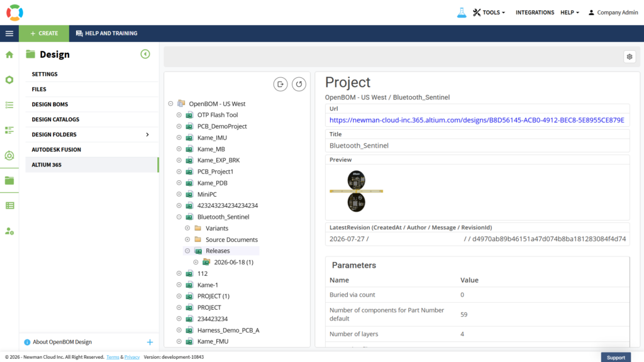This screenshot has height=362, width=644.
Task: Expand the 2026-06-18 (1) release node
Action: click(x=196, y=262)
